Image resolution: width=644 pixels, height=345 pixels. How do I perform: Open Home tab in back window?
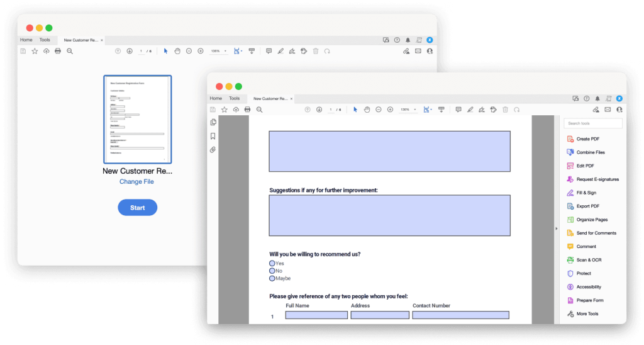pos(26,40)
